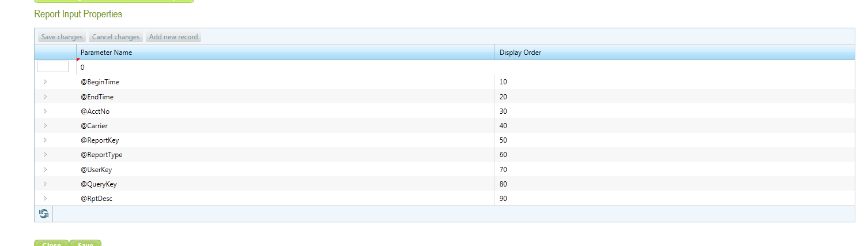This screenshot has height=246, width=868.
Task: Expand the @Carrier row
Action: click(x=46, y=125)
